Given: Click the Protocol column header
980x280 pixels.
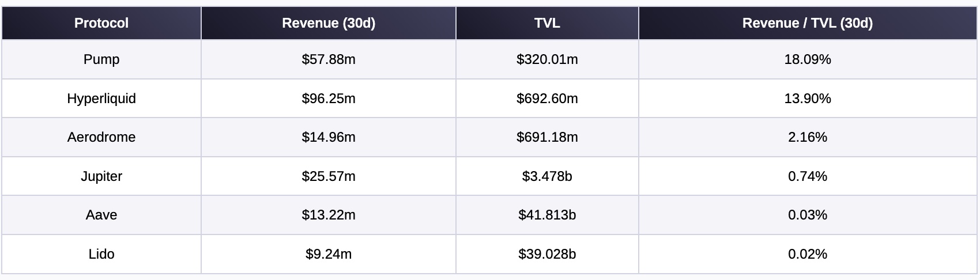Looking at the screenshot, I should [101, 23].
